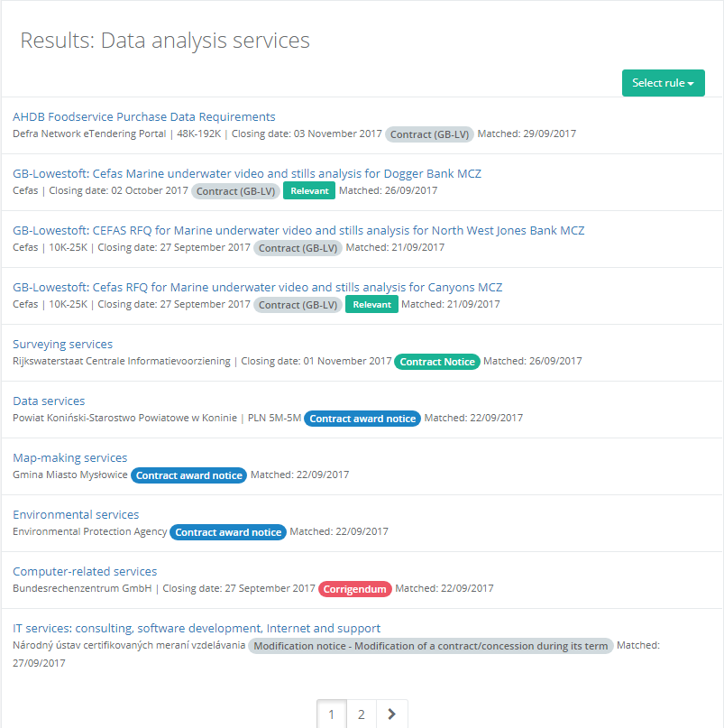Image resolution: width=724 pixels, height=728 pixels.
Task: Click the next page arrow icon
Action: coord(391,714)
